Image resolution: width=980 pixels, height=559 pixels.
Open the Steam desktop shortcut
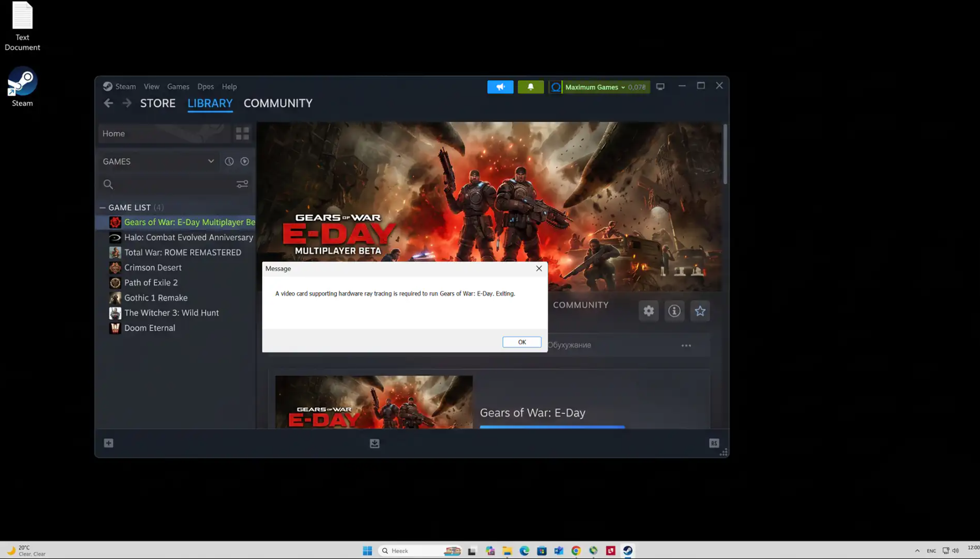[x=22, y=87]
